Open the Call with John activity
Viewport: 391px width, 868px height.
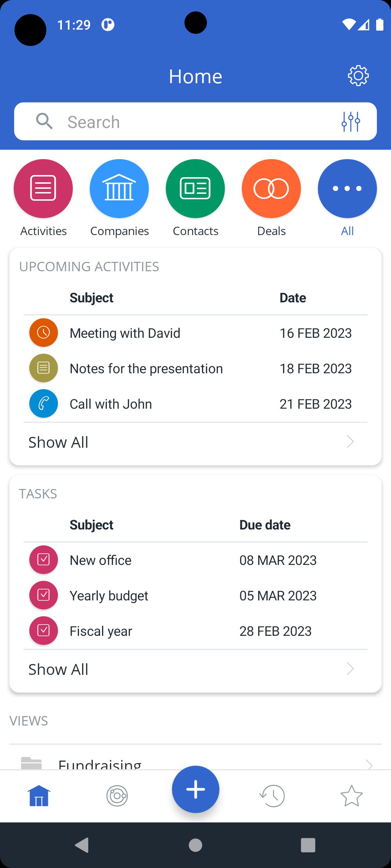(111, 404)
